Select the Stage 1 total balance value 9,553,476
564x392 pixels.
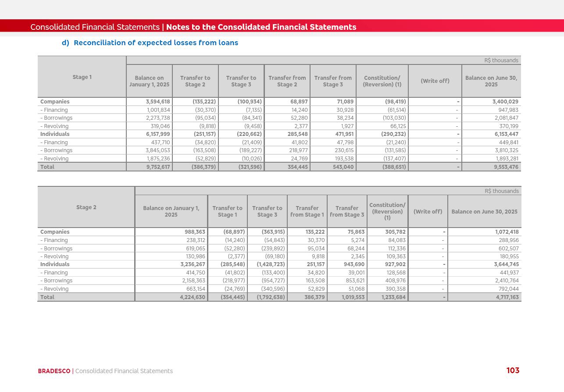[506, 167]
